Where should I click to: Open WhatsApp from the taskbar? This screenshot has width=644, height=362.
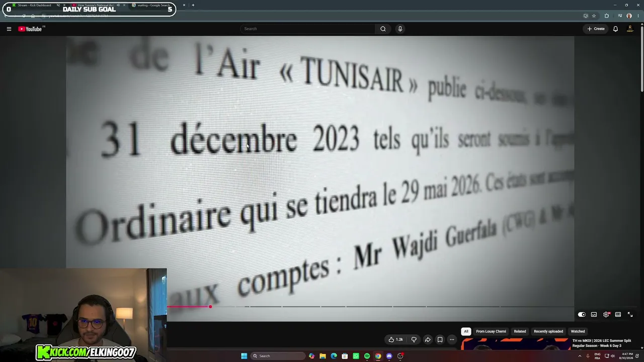tap(356, 356)
